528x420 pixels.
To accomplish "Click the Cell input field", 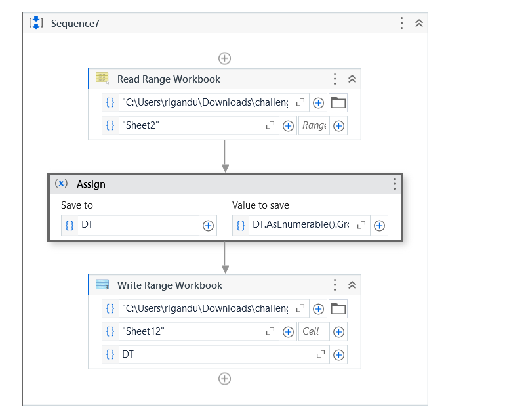I will click(312, 331).
